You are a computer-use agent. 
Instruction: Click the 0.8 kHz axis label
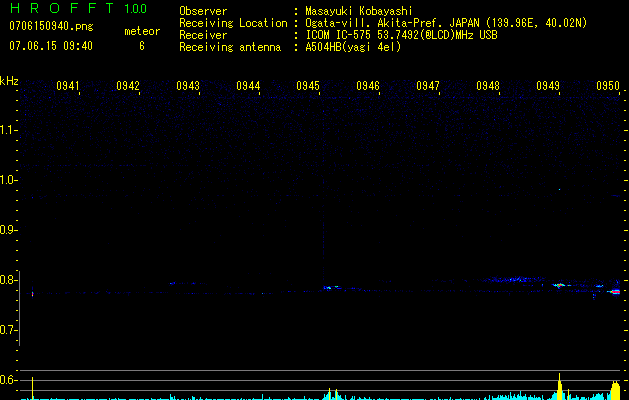[8, 280]
